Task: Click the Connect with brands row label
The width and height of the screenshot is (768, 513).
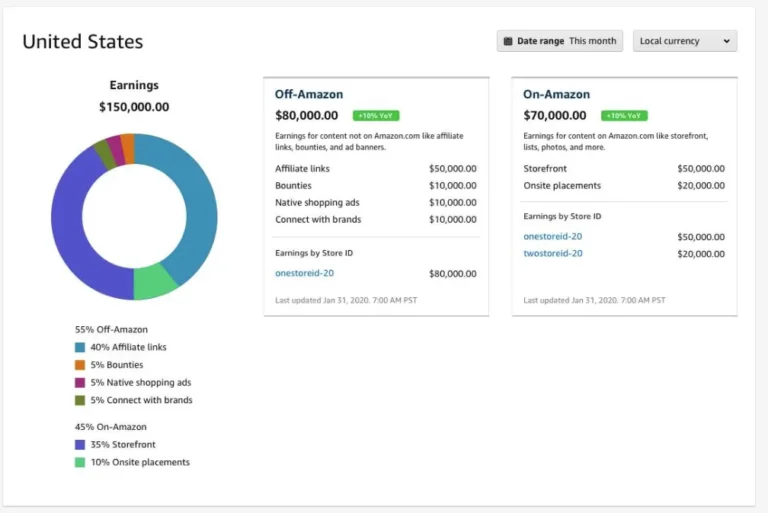Action: 318,220
